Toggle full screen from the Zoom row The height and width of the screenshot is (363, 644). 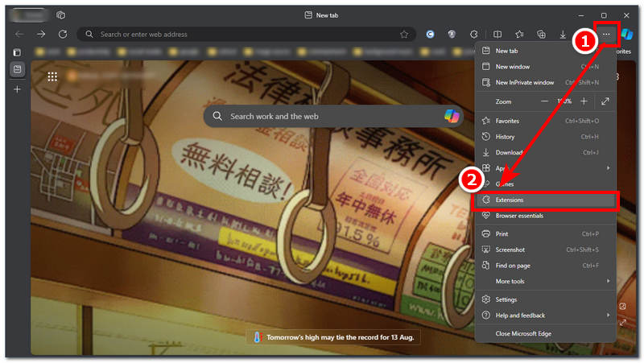605,101
